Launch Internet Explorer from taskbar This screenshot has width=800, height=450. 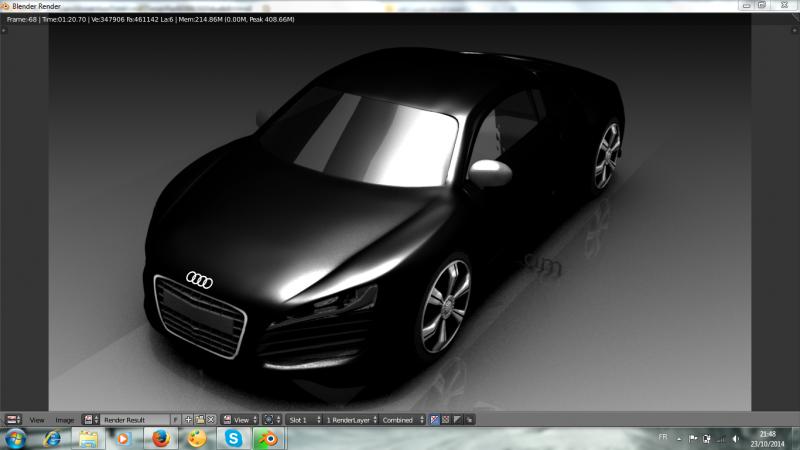point(52,439)
